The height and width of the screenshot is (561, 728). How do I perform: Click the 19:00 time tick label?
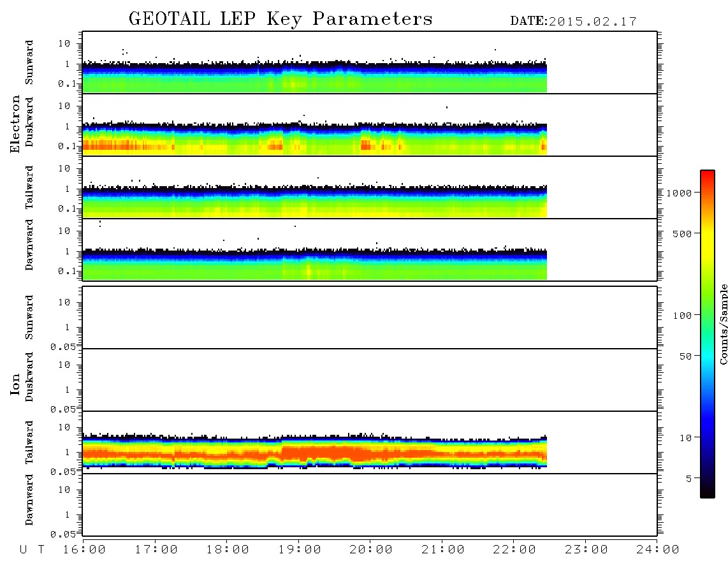(300, 550)
